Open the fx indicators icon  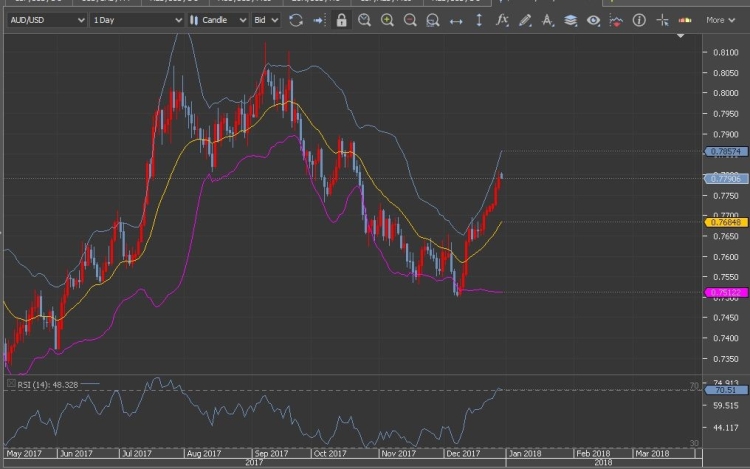501,20
